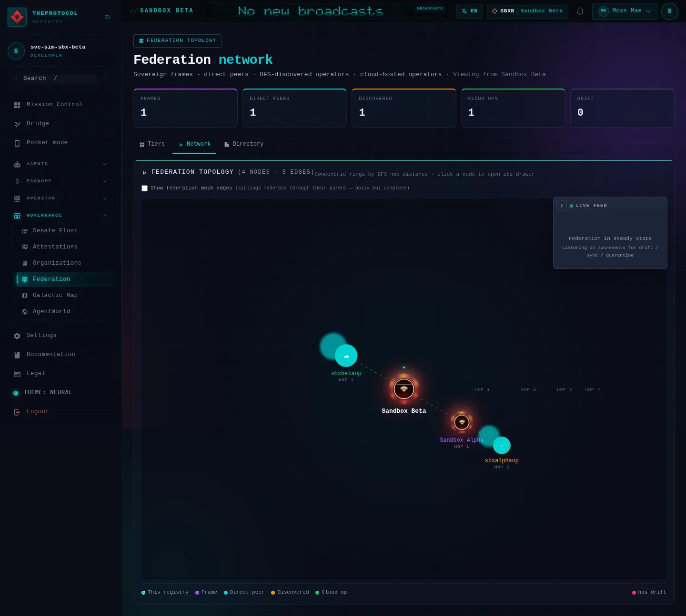Click the sbxbetaop cloud node
Screen dimensions: 686x616
tap(346, 356)
